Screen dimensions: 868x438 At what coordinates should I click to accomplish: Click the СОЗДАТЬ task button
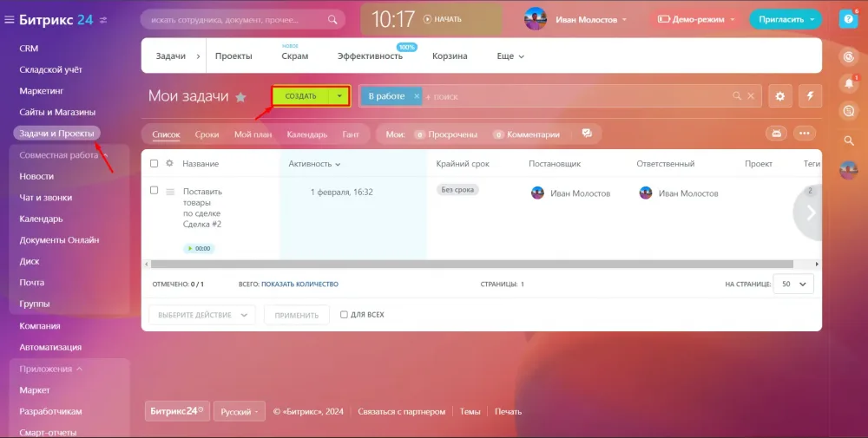pos(301,96)
